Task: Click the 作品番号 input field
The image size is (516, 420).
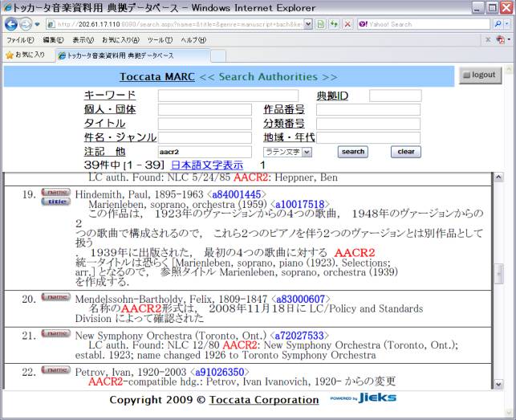Action: [x=368, y=110]
